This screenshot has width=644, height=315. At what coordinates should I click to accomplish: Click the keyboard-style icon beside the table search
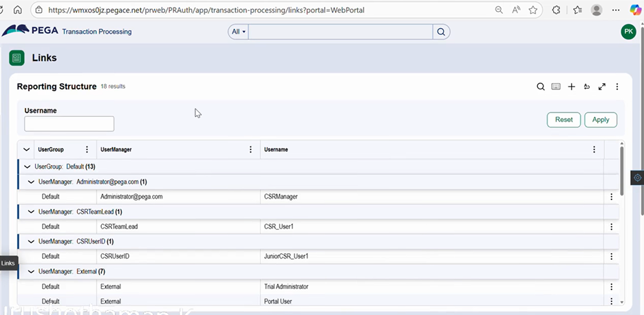coord(556,87)
